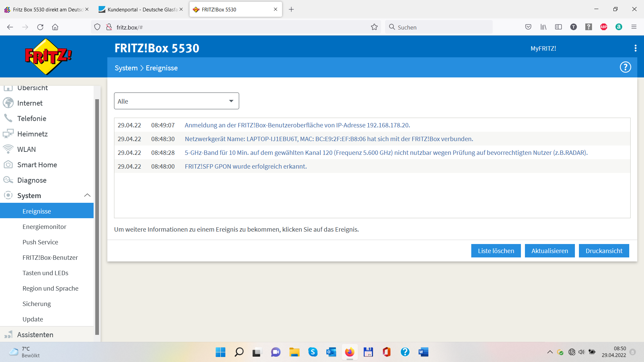Image resolution: width=644 pixels, height=362 pixels.
Task: Open MyFRITZ! link in header
Action: [x=543, y=48]
